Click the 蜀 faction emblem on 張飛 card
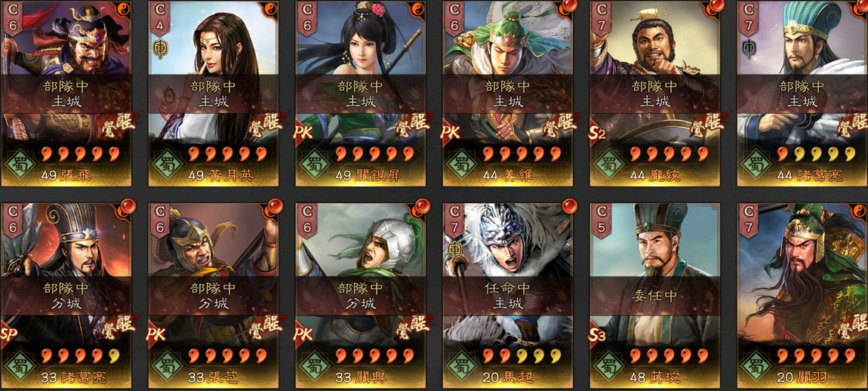868x391 pixels. pyautogui.click(x=22, y=165)
